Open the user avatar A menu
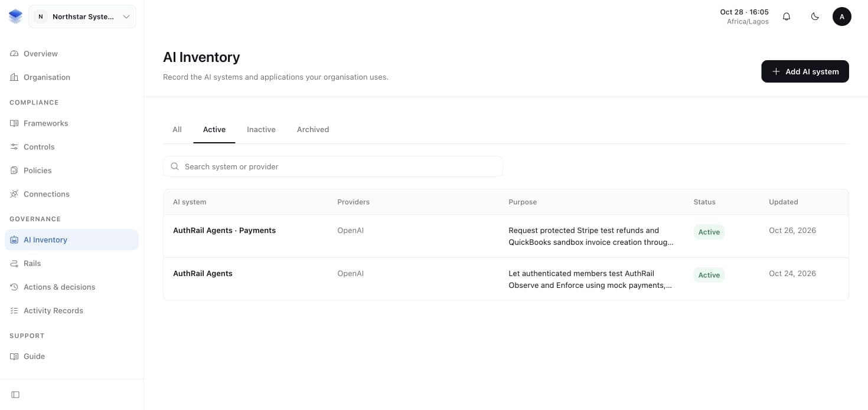 click(x=842, y=17)
